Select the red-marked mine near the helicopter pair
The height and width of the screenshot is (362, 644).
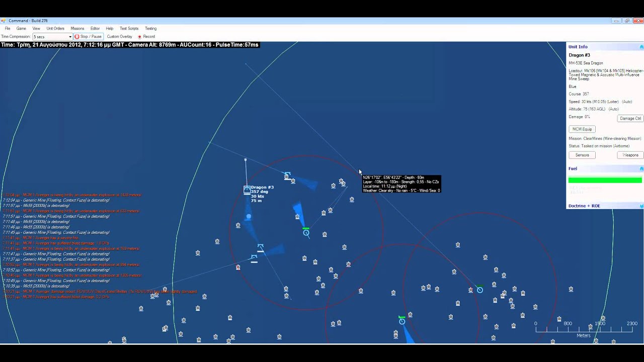pyautogui.click(x=238, y=267)
